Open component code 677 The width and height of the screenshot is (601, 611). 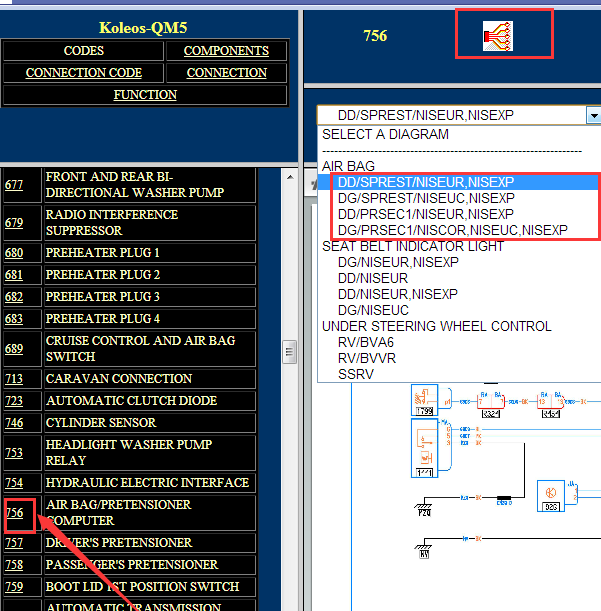pos(14,184)
